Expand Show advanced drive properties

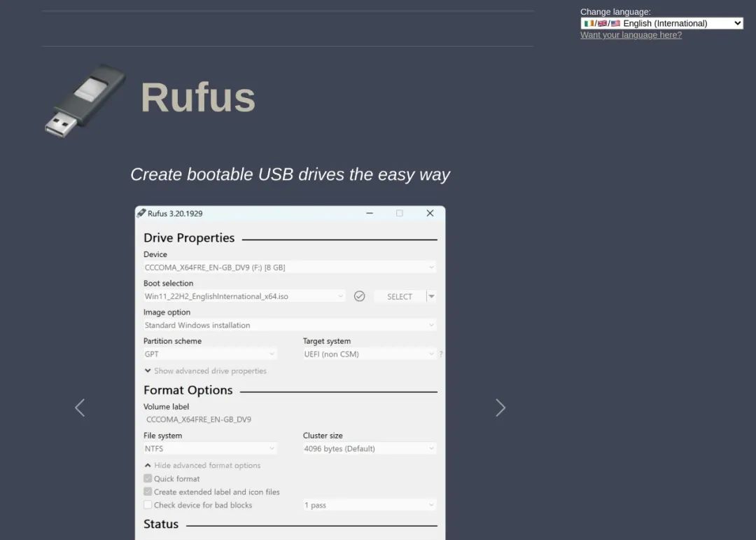[205, 371]
